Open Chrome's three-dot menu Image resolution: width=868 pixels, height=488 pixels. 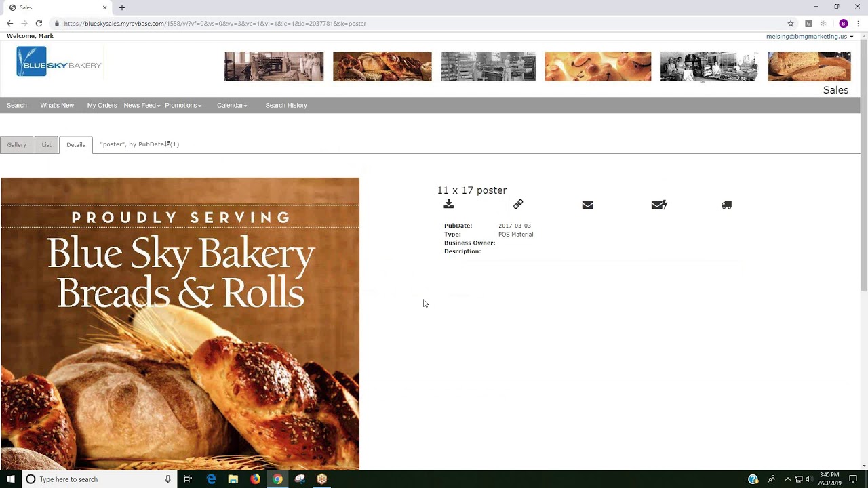[x=858, y=23]
